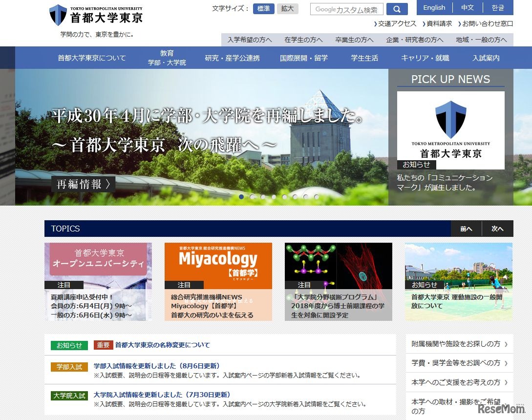Select 拡大 to enlarge text size
This screenshot has height=420, width=532.
click(287, 9)
